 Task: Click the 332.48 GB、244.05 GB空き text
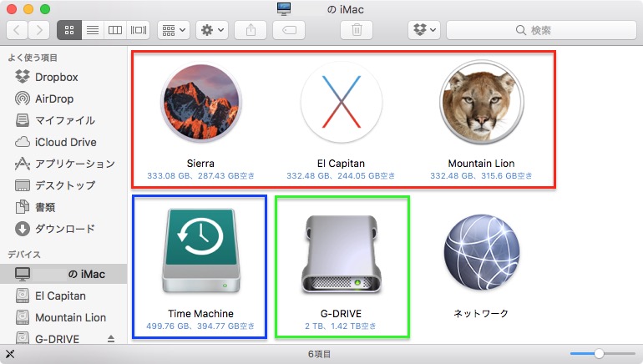click(341, 176)
